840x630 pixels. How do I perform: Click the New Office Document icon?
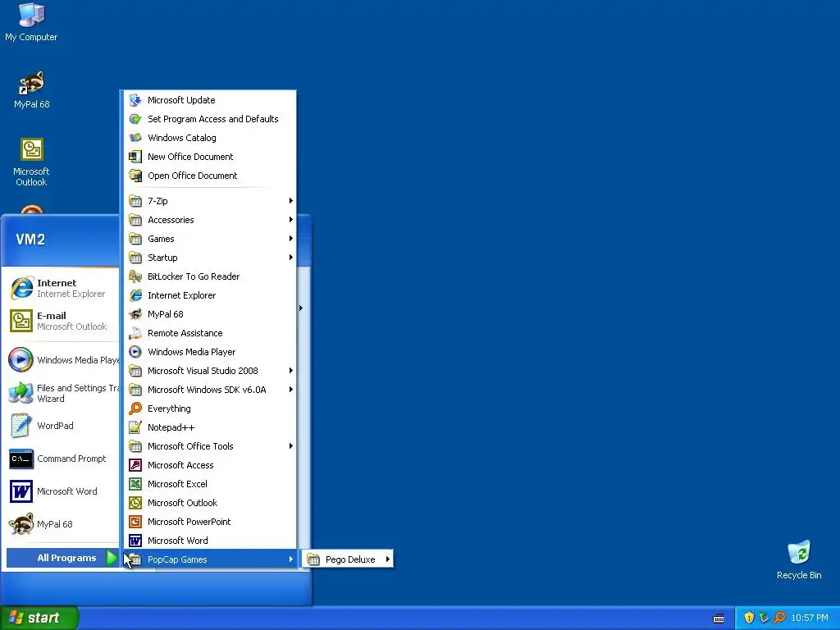(135, 157)
